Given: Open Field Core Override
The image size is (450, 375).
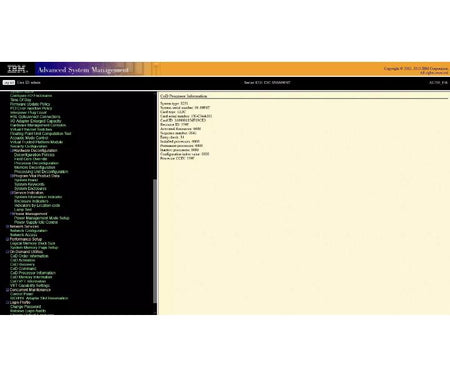Looking at the screenshot, I should click(31, 159).
